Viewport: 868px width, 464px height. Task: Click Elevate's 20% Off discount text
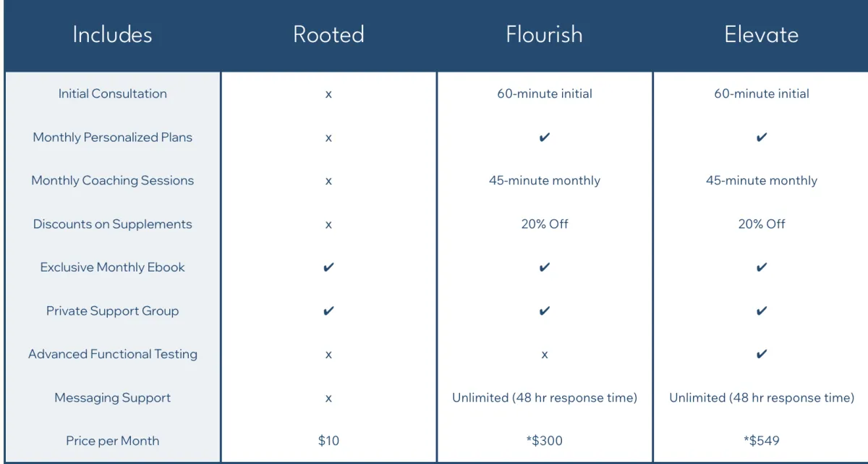tap(762, 224)
